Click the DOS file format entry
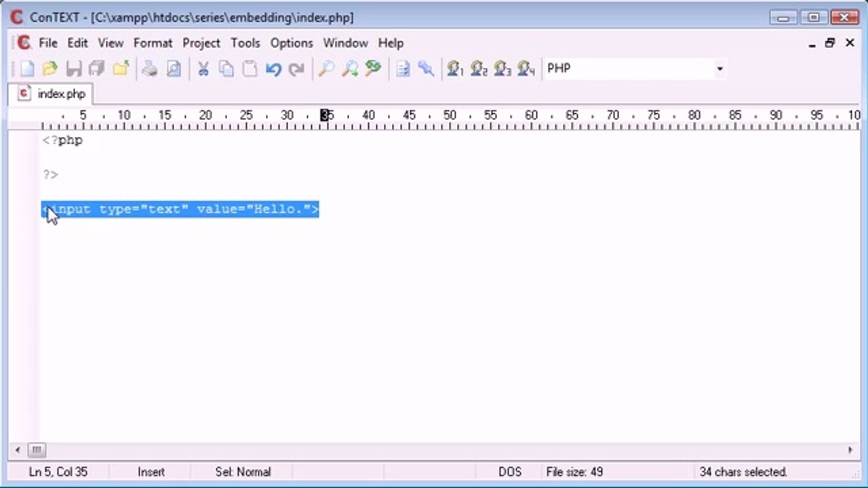Viewport: 868px width, 488px height. pos(511,472)
